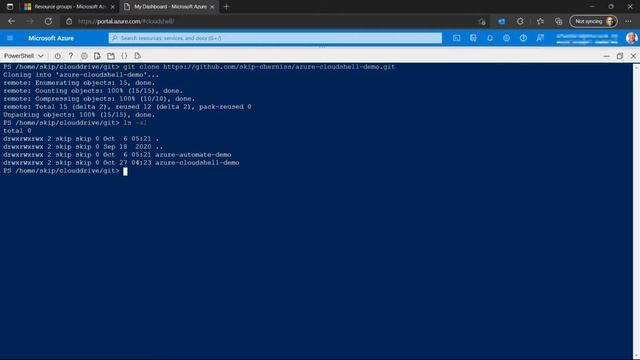Image resolution: width=640 pixels, height=360 pixels.
Task: Close the Resource groups browser tab
Action: (113, 7)
